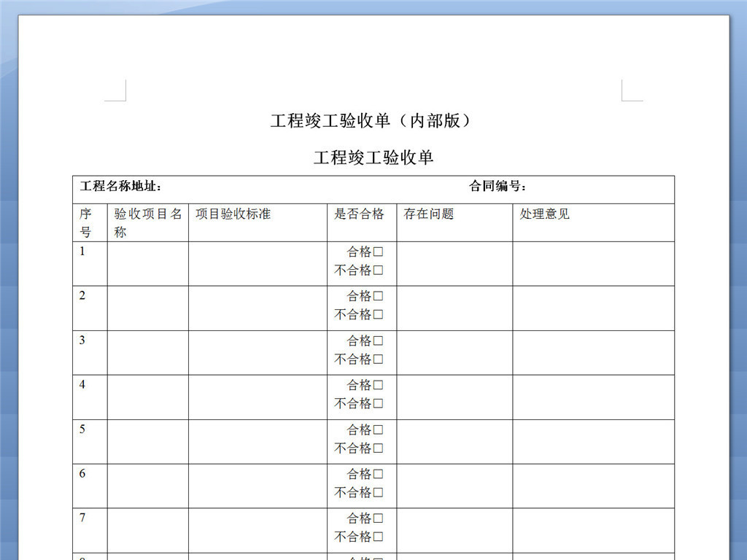Click the second 工程竣工验收单 heading

pyautogui.click(x=373, y=157)
